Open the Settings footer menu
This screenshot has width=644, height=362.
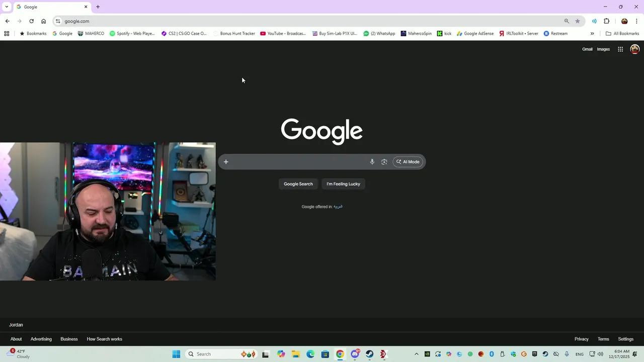626,339
